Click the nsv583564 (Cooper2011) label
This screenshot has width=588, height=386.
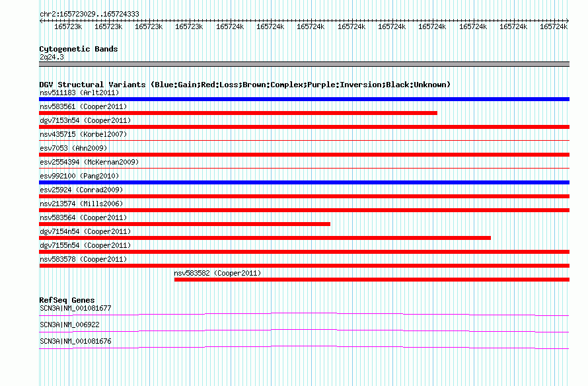pyautogui.click(x=83, y=217)
